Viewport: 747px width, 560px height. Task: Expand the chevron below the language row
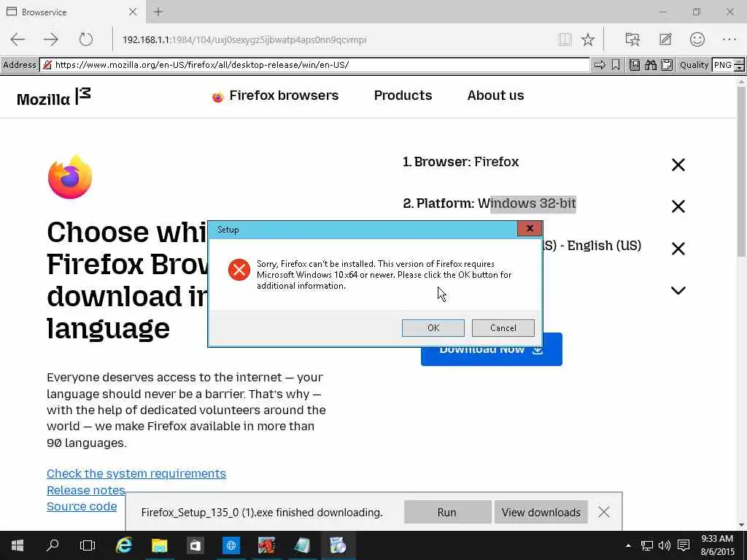(678, 290)
